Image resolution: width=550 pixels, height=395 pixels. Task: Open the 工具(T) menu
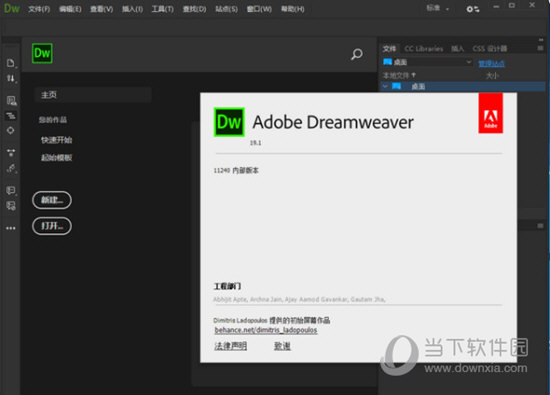click(x=162, y=9)
